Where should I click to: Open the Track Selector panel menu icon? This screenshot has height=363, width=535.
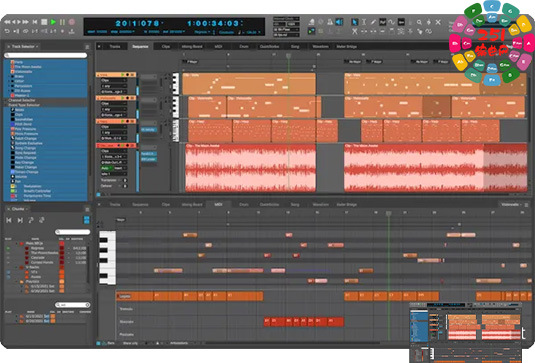coord(87,47)
